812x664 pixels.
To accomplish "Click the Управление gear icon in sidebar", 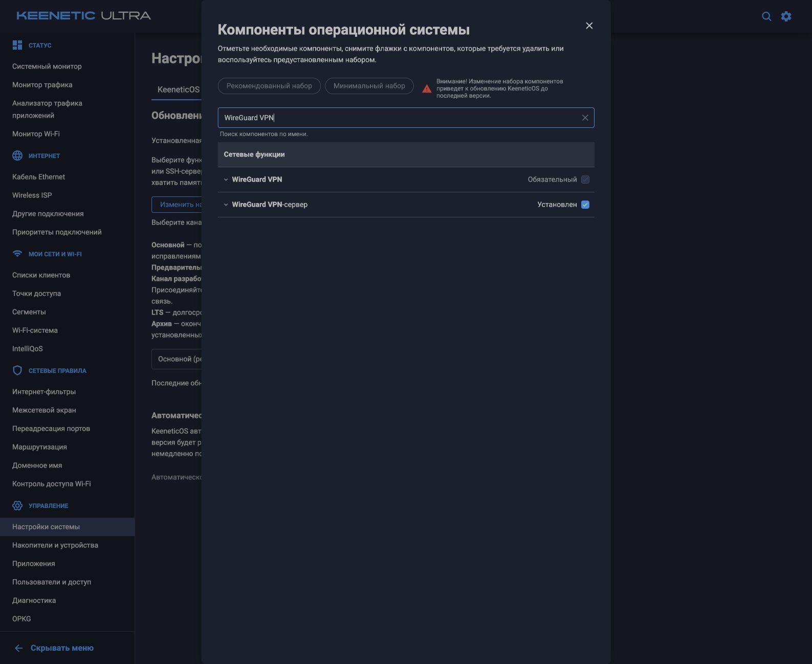I will click(17, 505).
